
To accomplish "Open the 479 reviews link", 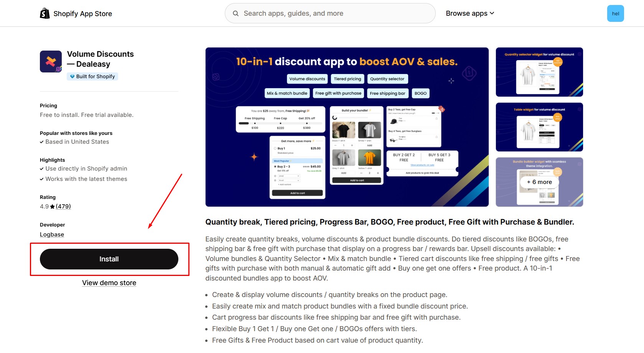I will click(63, 207).
